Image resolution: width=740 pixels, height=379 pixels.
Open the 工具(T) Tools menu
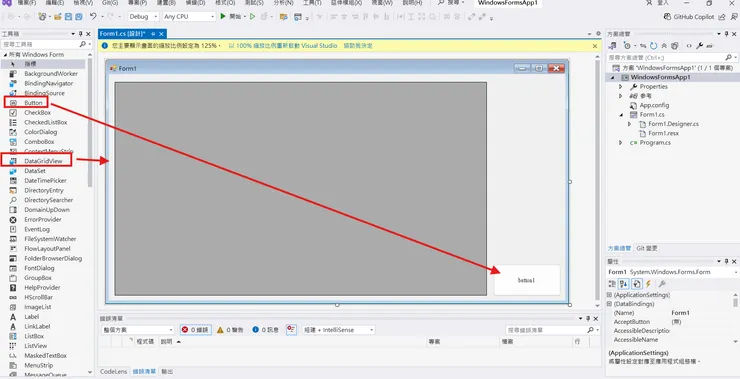click(x=312, y=3)
